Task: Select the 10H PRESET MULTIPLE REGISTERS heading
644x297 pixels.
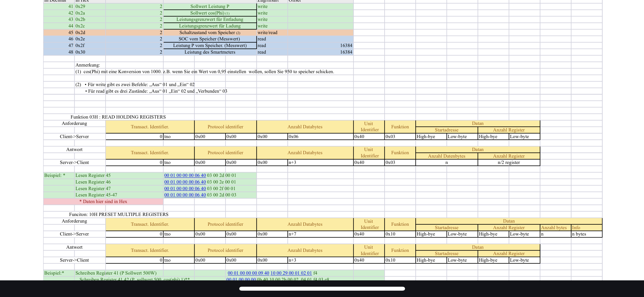Action: pos(119,214)
